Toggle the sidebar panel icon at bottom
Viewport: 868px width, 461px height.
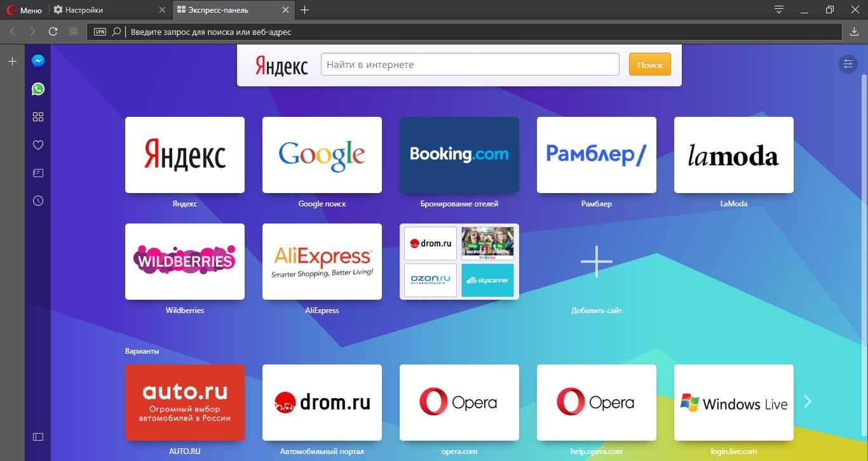38,437
